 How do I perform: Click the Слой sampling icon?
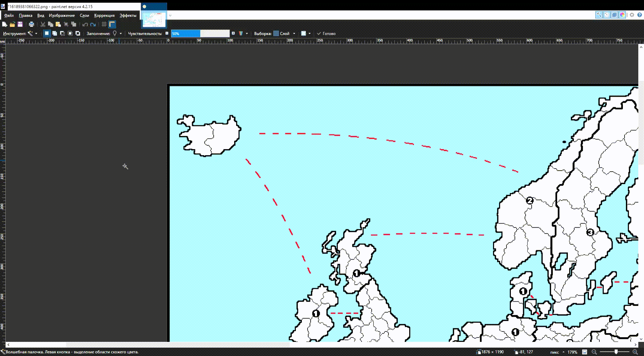(276, 33)
